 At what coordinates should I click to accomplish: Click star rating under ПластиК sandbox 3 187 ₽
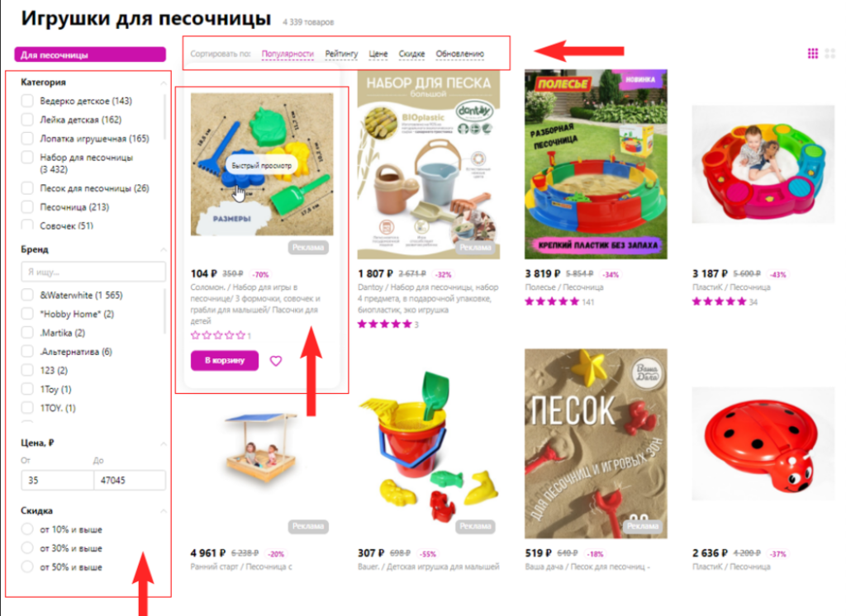tap(719, 301)
